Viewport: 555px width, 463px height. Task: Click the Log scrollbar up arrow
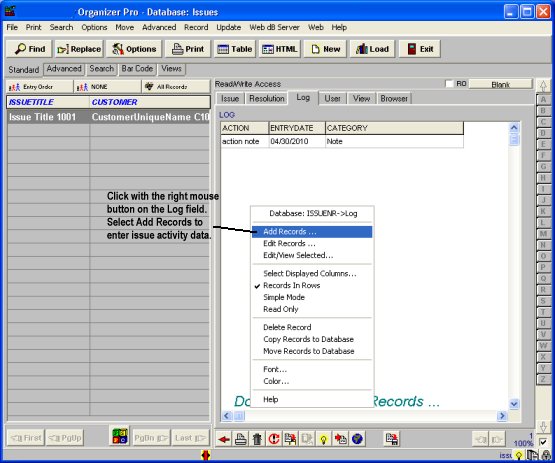pyautogui.click(x=514, y=127)
